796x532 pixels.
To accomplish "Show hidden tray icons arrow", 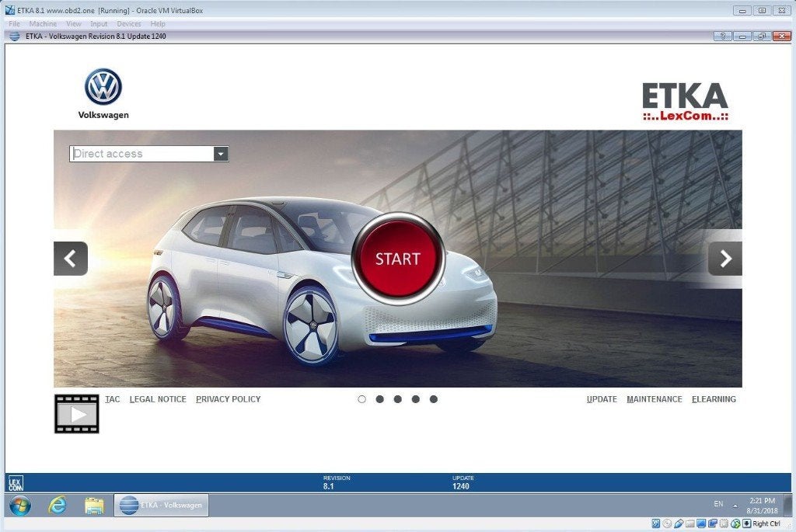I will [x=735, y=505].
